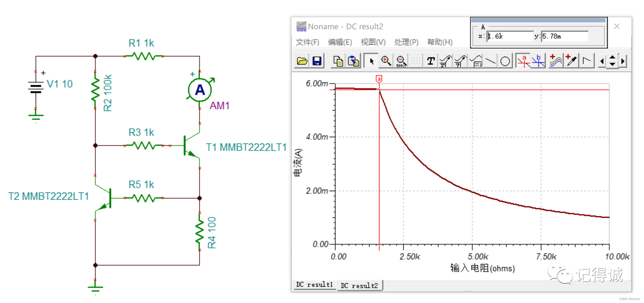Click the red cursor a marker

379,79
